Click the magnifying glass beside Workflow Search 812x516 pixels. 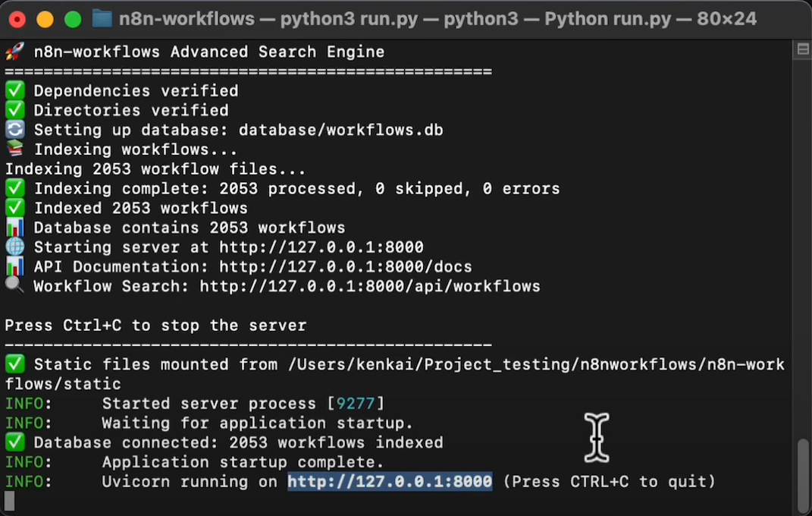(x=15, y=286)
